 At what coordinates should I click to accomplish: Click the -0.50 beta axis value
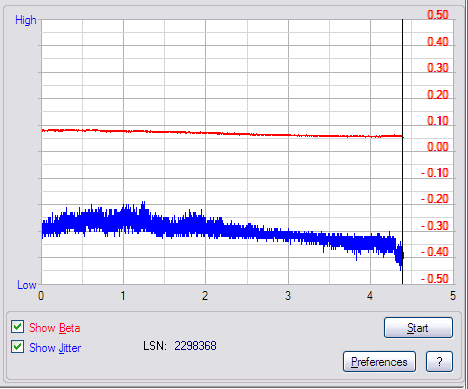pos(435,279)
